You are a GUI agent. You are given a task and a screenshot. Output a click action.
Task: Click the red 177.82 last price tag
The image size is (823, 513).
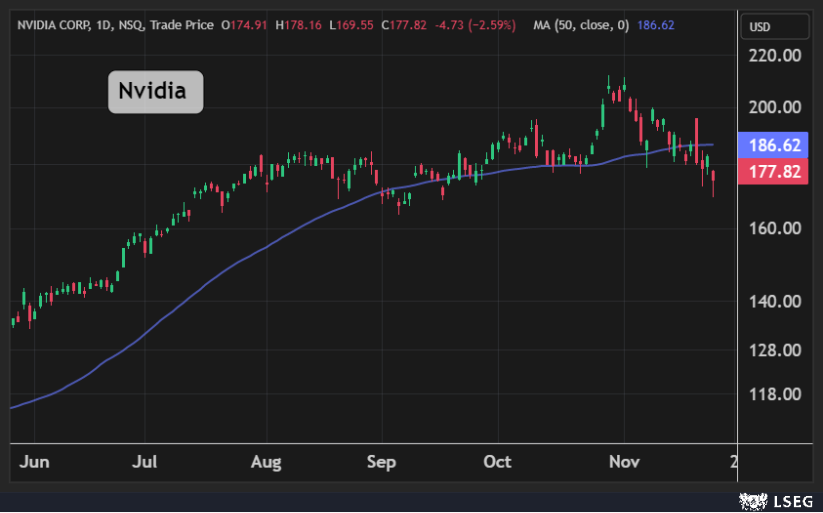[775, 172]
